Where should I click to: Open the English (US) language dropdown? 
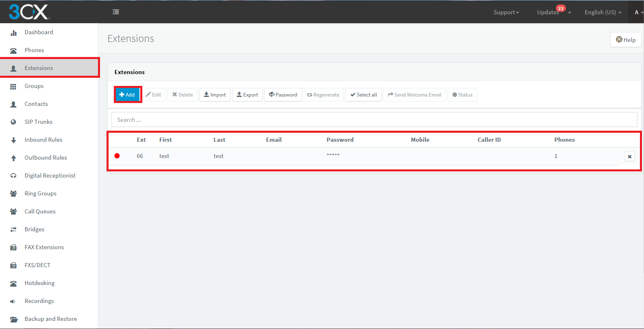coord(603,12)
